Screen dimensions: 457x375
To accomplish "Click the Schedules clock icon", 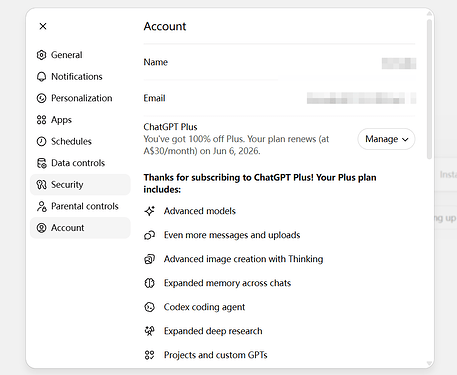I will pos(41,141).
